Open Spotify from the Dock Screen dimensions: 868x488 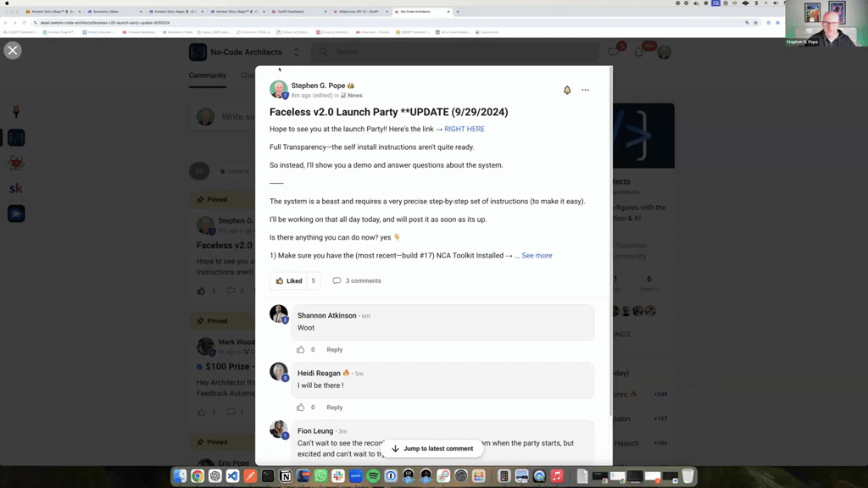tap(373, 476)
